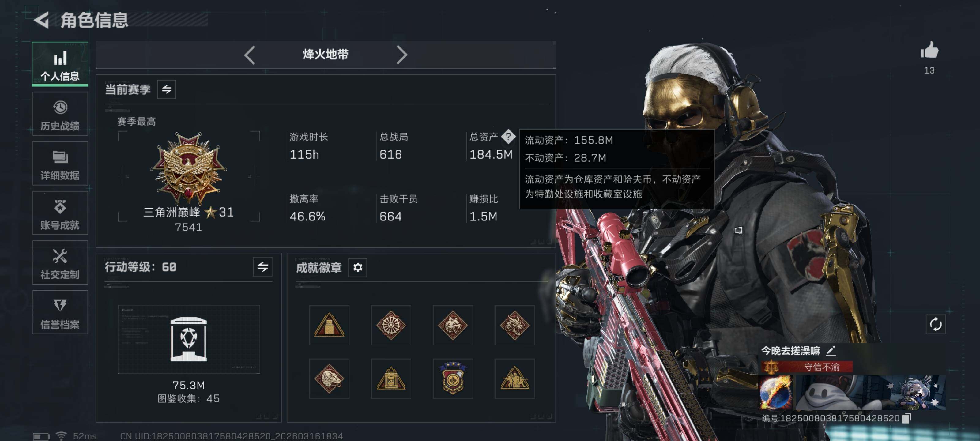Open 成就徽章 gear settings
This screenshot has height=441, width=980.
tap(358, 267)
